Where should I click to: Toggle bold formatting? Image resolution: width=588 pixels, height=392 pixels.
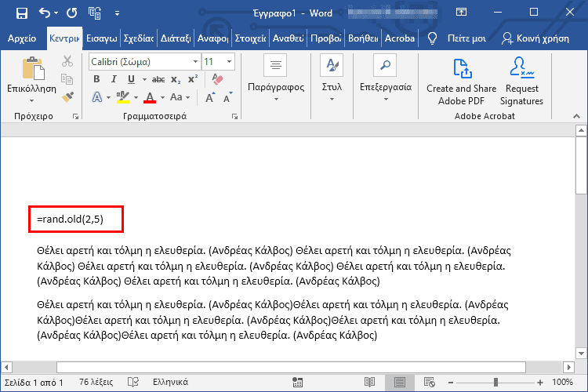[96, 79]
